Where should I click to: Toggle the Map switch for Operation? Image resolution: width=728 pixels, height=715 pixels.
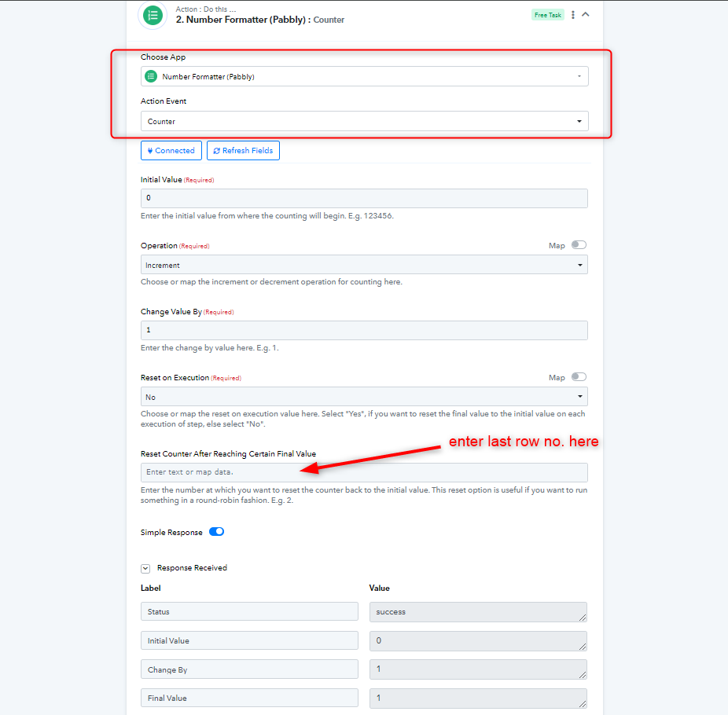579,245
